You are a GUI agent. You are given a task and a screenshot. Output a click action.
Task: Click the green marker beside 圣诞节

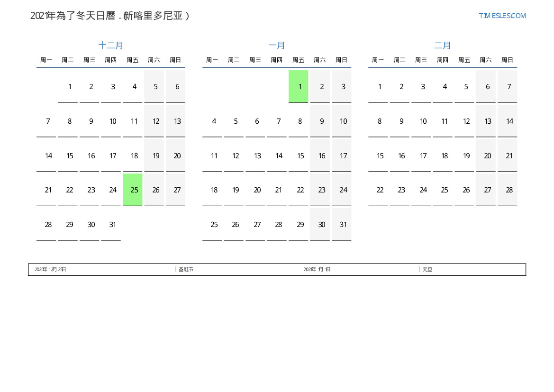176,269
